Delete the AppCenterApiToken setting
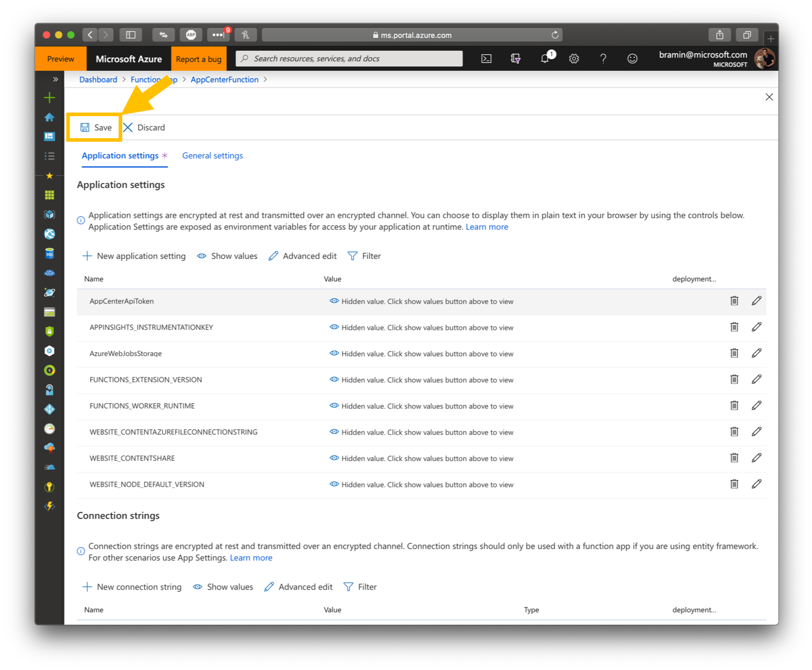The height and width of the screenshot is (670, 812). [734, 301]
